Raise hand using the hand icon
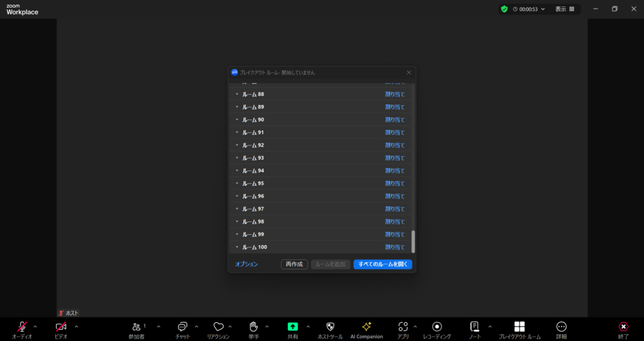The width and height of the screenshot is (644, 341). [x=254, y=327]
